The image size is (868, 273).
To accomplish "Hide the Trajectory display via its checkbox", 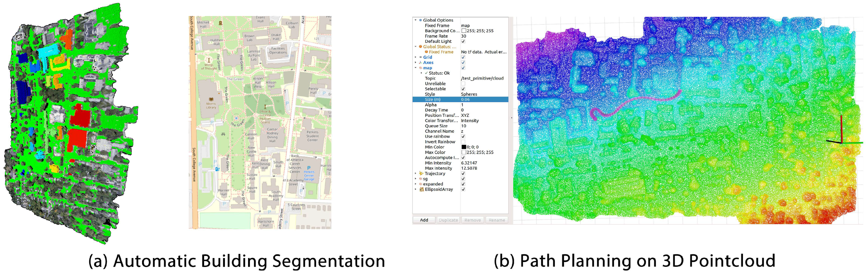I will 463,174.
